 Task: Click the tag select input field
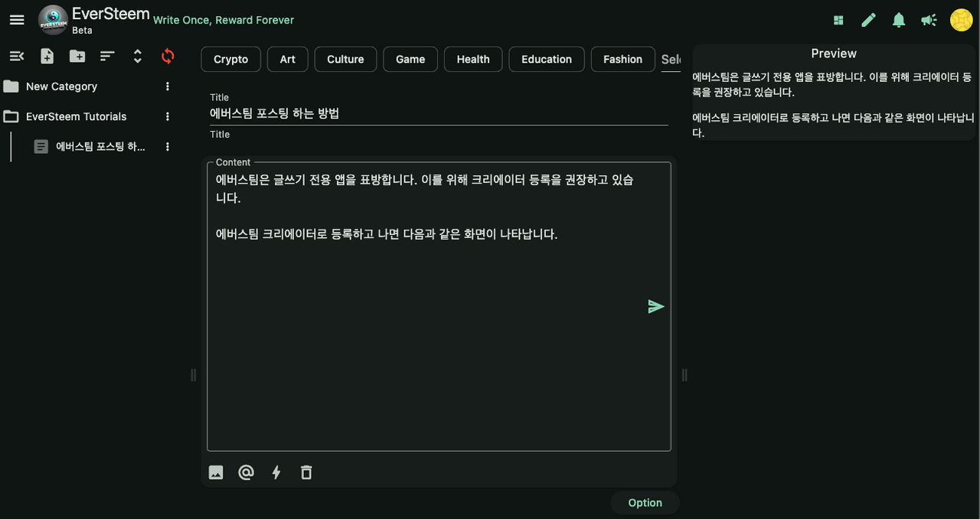click(x=671, y=59)
